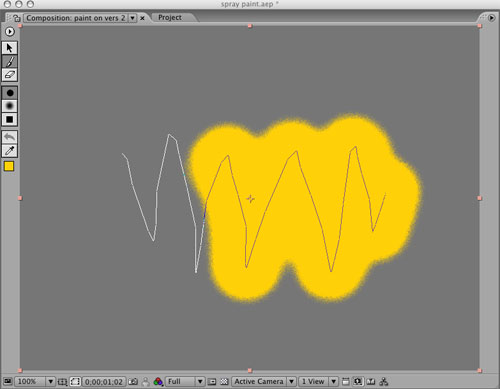
Task: Select the eyedropper color picker
Action: coord(10,151)
